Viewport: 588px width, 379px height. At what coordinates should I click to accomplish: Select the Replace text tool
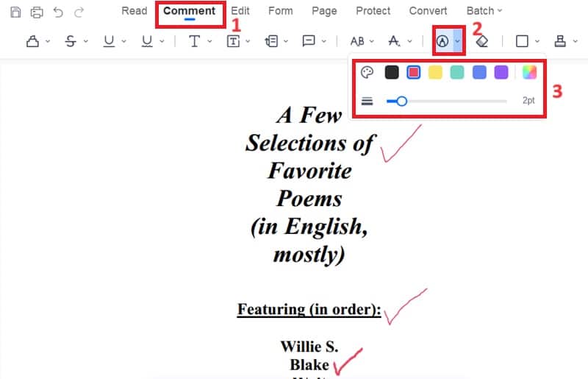[357, 41]
